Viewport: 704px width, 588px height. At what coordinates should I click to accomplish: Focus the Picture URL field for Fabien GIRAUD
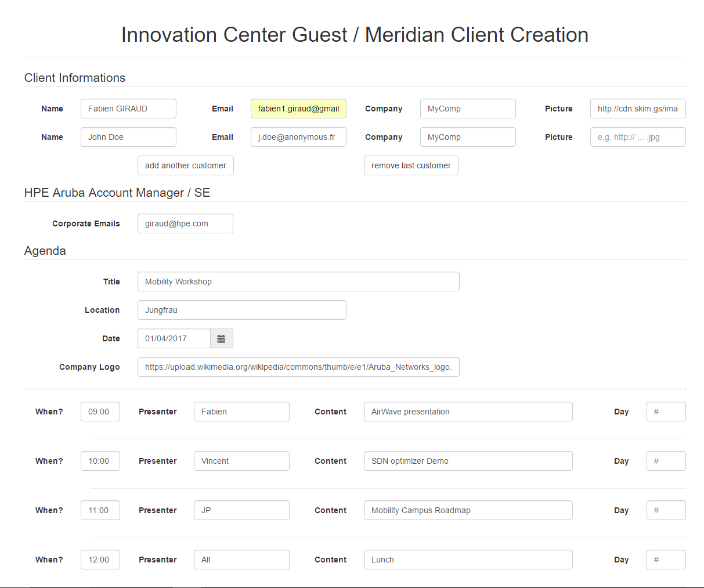[x=638, y=109]
